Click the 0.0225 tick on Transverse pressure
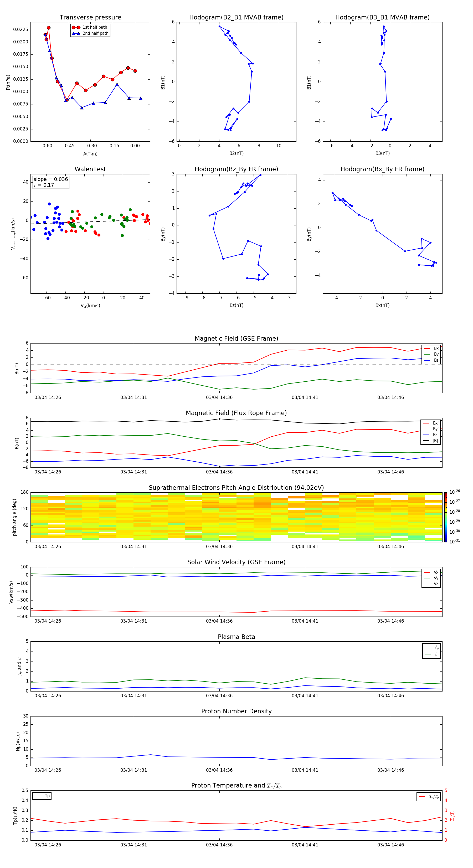 click(20, 30)
